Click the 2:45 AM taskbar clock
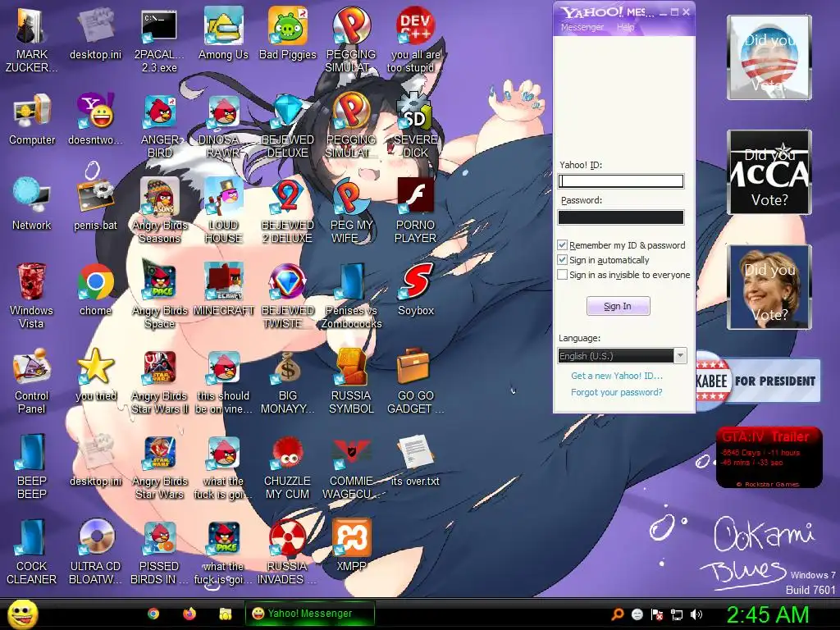The width and height of the screenshot is (840, 630). click(767, 614)
